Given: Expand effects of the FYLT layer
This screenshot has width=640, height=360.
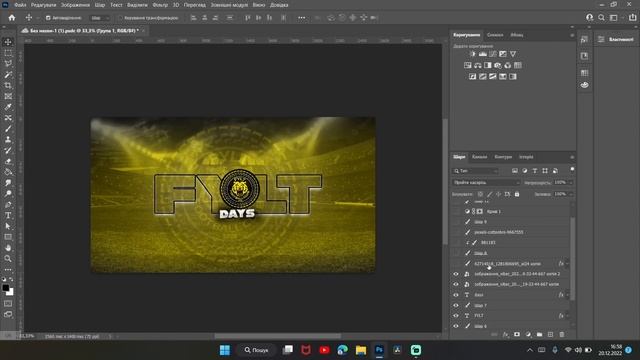Looking at the screenshot, I should [x=567, y=316].
